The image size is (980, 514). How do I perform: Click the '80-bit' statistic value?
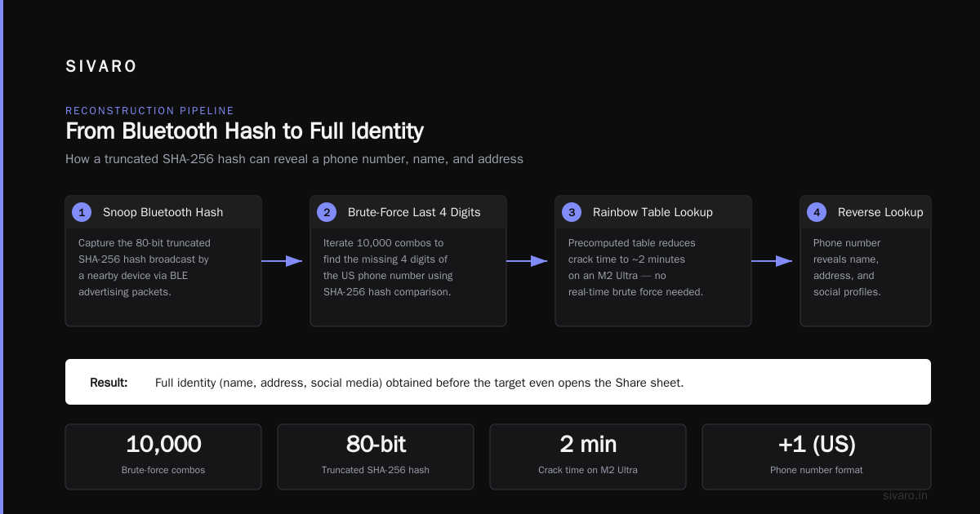376,445
